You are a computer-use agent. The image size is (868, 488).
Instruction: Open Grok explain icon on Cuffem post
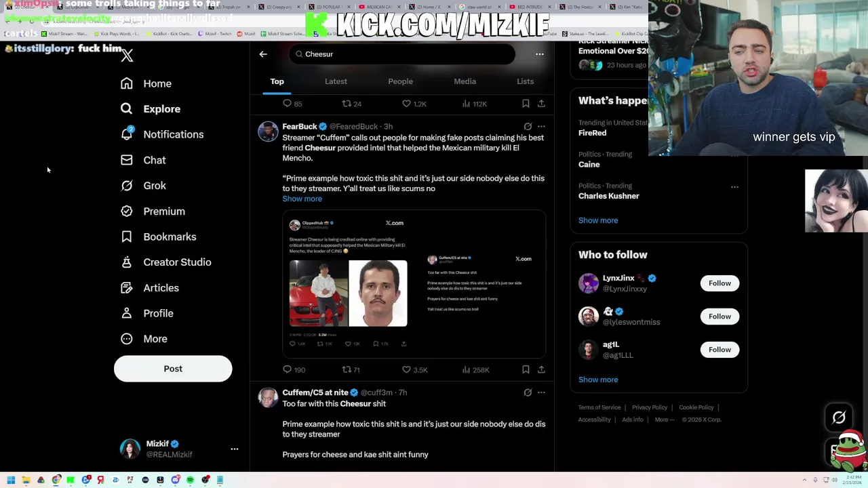point(528,392)
